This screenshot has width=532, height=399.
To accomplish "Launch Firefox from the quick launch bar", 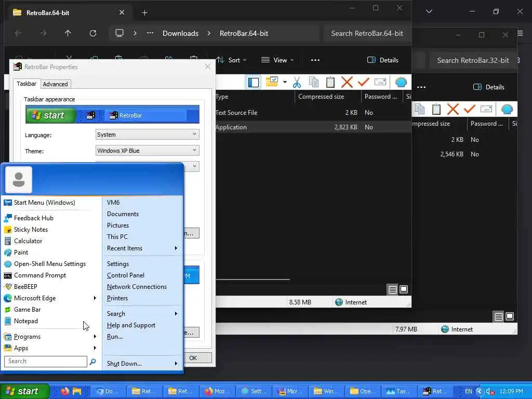I will [x=64, y=391].
